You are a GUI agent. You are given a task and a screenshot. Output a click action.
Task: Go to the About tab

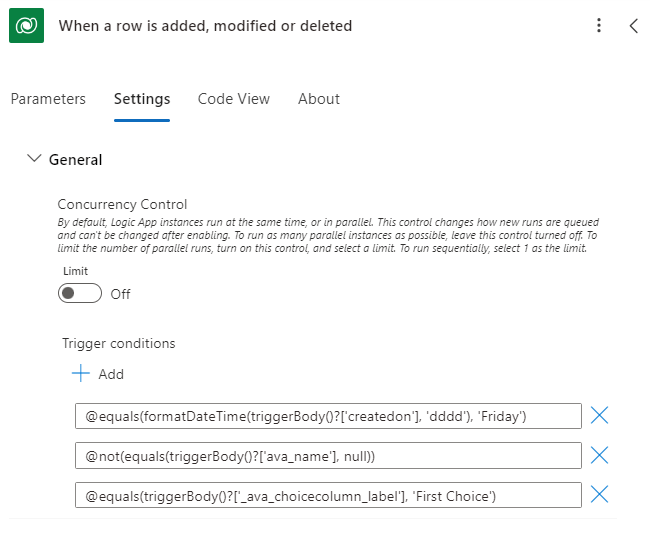pyautogui.click(x=319, y=99)
